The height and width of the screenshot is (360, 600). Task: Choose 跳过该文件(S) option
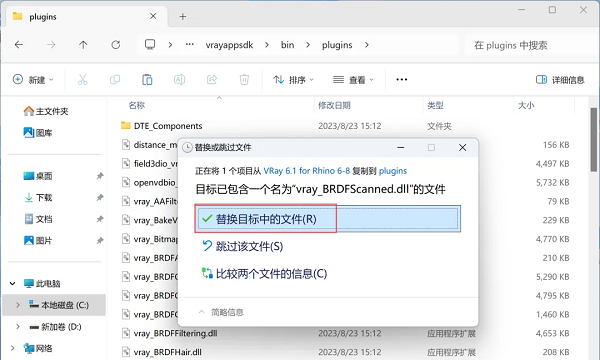point(243,246)
